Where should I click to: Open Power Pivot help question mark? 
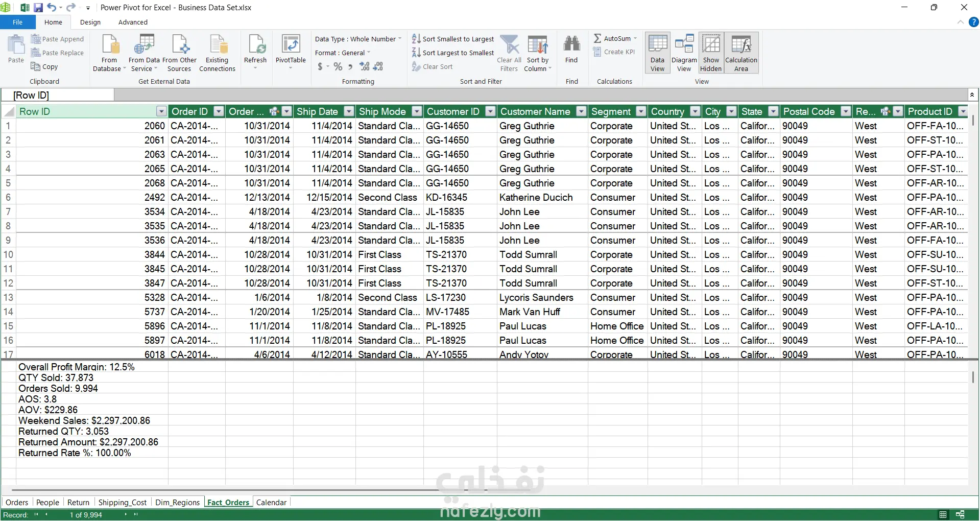coord(974,22)
